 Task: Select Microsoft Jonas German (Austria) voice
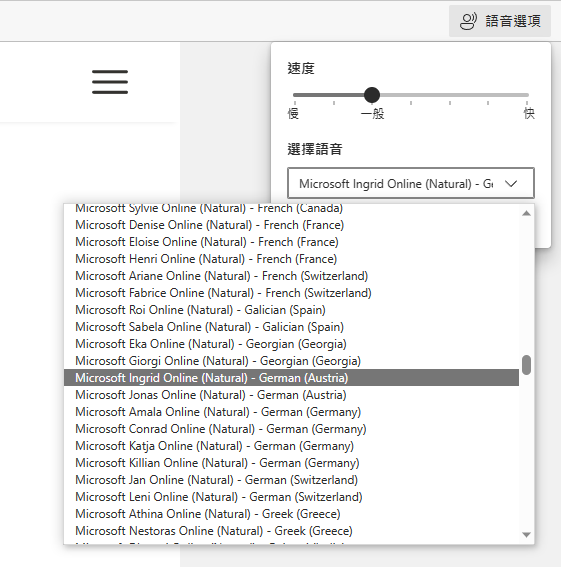click(x=292, y=395)
